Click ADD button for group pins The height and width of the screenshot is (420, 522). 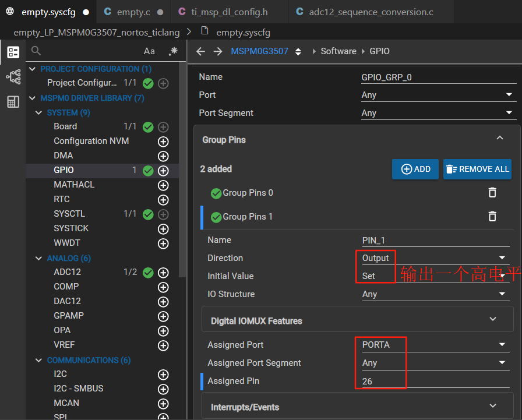(x=415, y=169)
